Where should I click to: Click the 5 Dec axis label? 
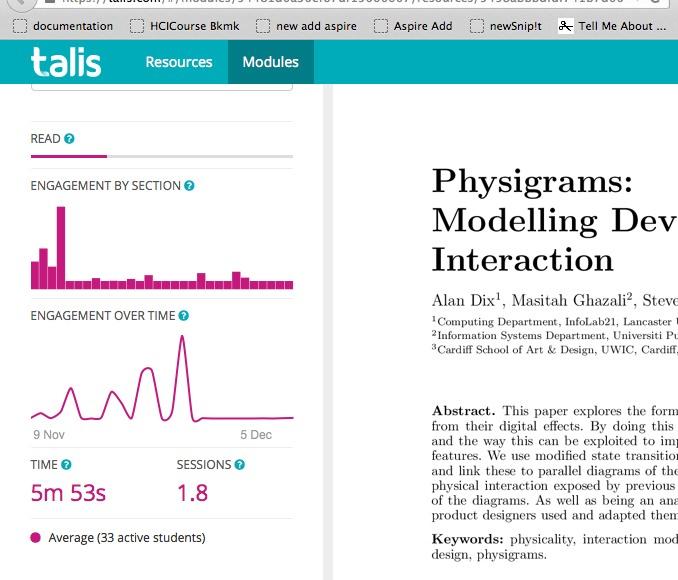click(x=256, y=435)
